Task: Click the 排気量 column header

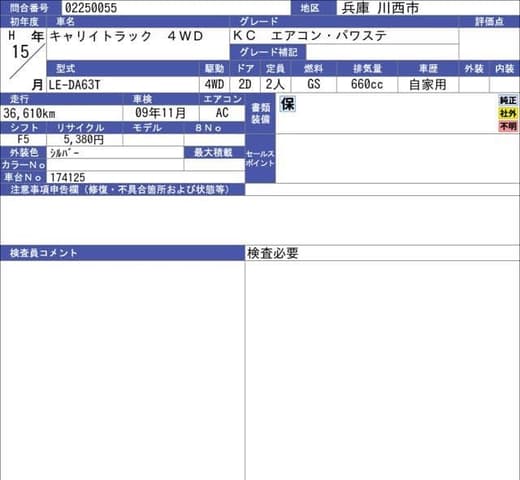Action: 367,69
